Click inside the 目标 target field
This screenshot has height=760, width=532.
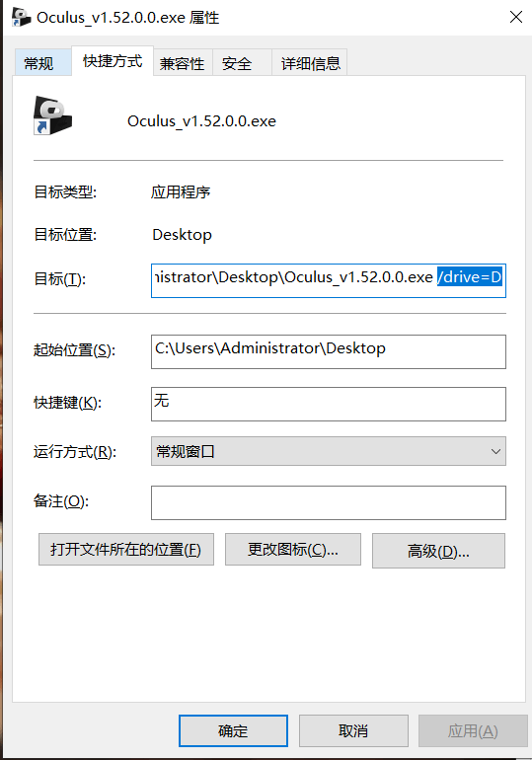pos(329,280)
